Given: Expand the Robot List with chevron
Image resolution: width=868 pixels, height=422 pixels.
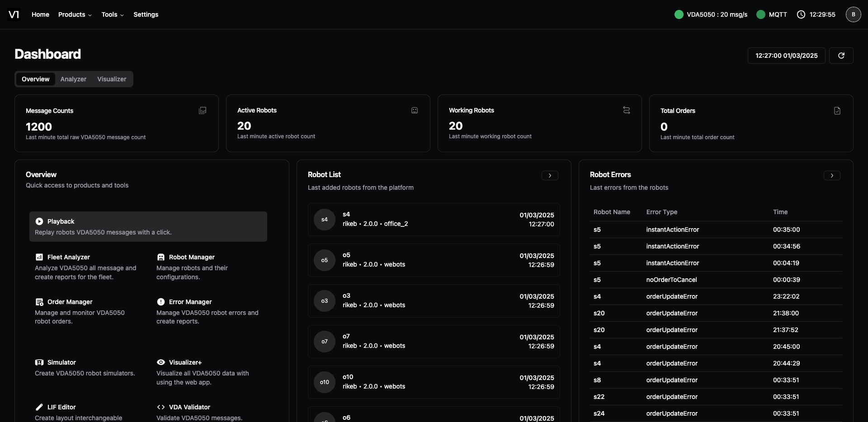Looking at the screenshot, I should [x=550, y=175].
